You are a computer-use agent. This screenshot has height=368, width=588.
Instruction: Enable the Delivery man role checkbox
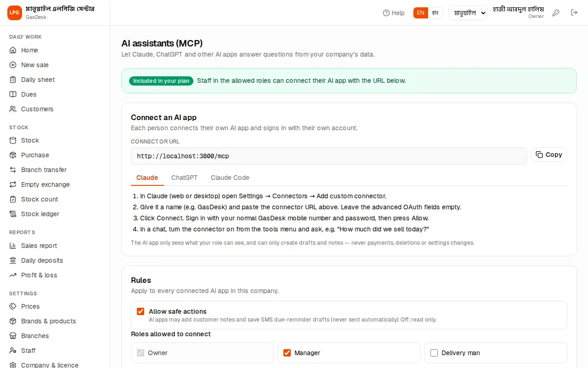click(434, 353)
